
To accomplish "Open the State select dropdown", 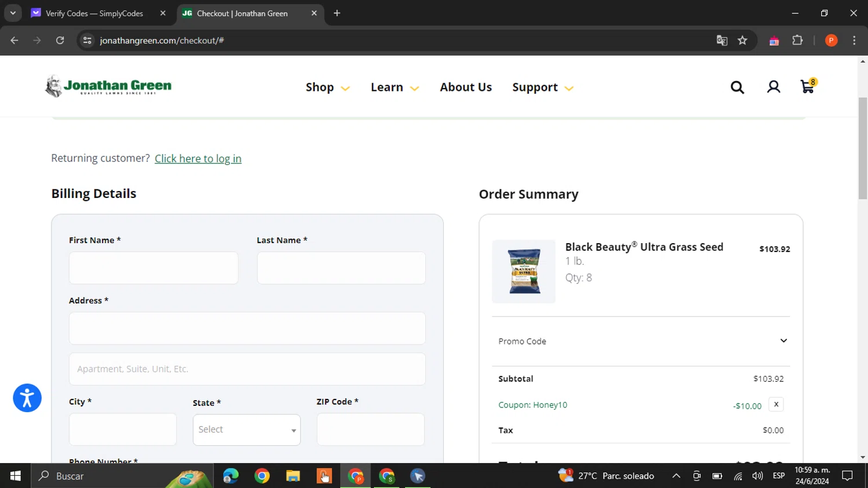I will 247,430.
